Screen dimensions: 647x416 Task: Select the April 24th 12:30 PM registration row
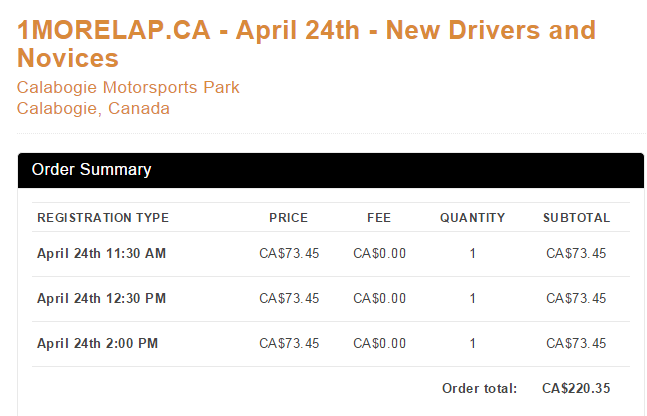pos(331,298)
